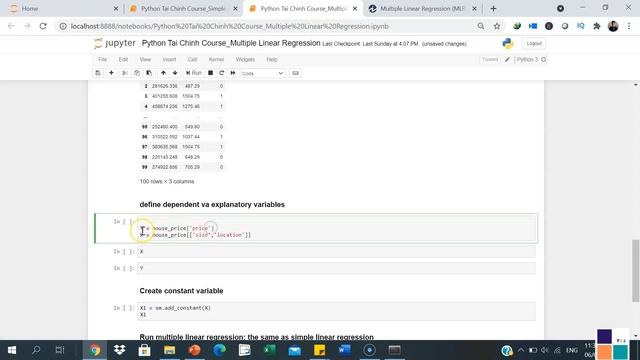Click the ENG language indicator
The height and width of the screenshot is (360, 640).
pos(572,350)
